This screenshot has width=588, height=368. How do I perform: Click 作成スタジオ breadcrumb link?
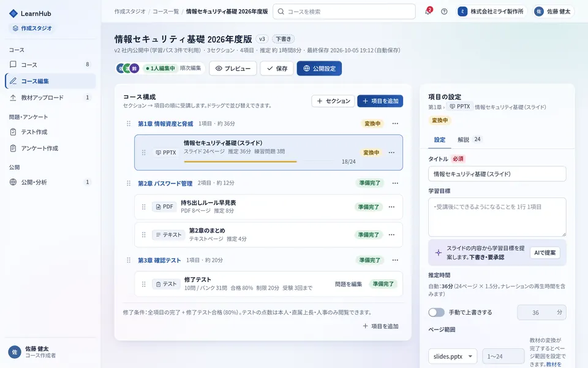point(130,12)
